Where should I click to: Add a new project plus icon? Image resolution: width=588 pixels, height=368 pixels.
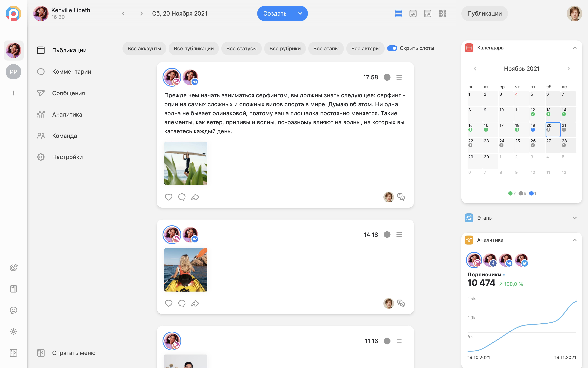pyautogui.click(x=13, y=93)
